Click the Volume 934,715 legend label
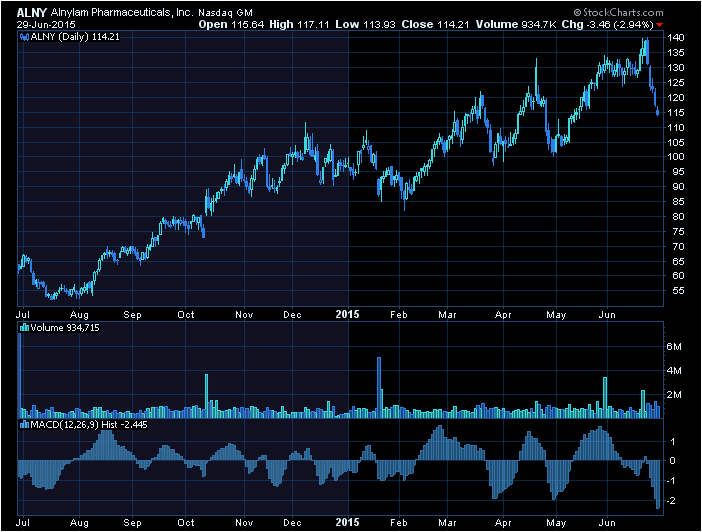 (x=65, y=328)
